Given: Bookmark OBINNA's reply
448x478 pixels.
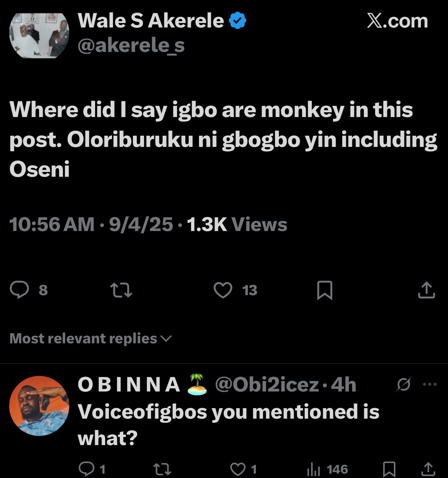Looking at the screenshot, I should tap(389, 469).
